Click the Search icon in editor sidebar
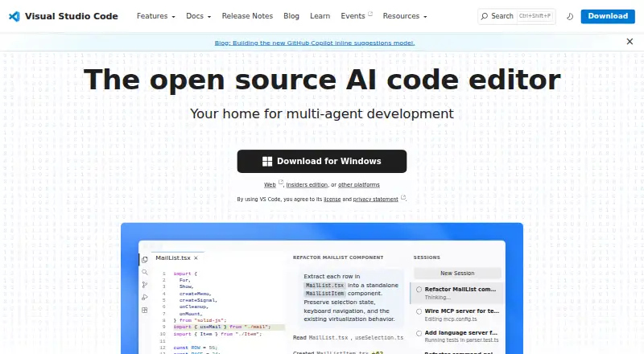 [x=145, y=272]
